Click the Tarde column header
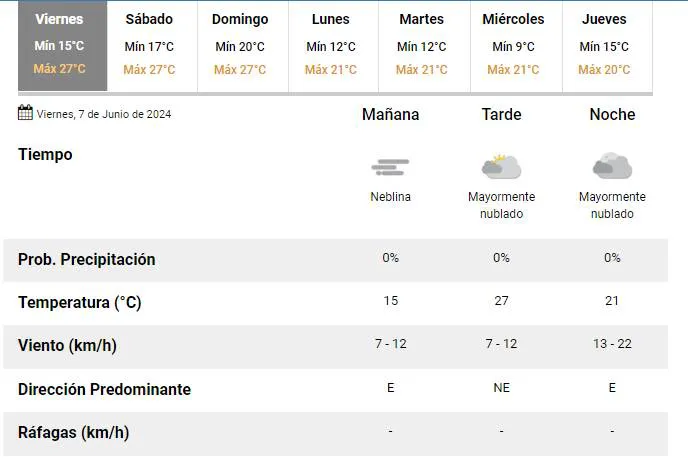The image size is (688, 466). (x=501, y=115)
